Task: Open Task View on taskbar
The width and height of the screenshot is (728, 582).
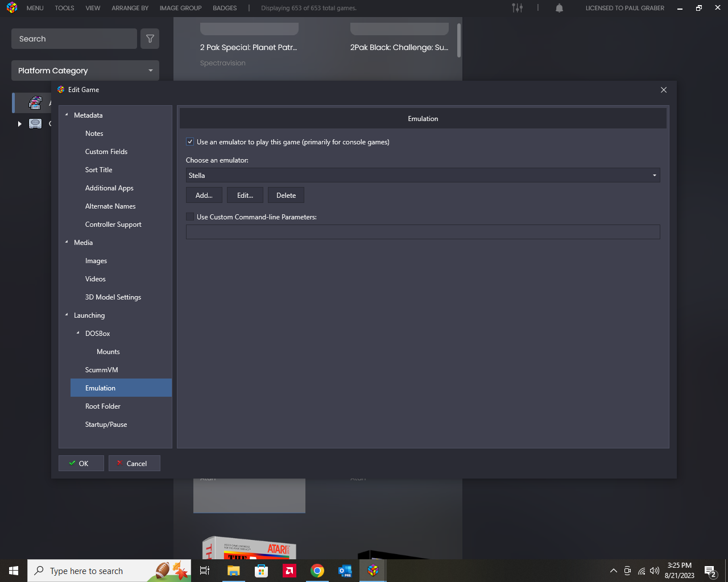Action: pyautogui.click(x=205, y=571)
